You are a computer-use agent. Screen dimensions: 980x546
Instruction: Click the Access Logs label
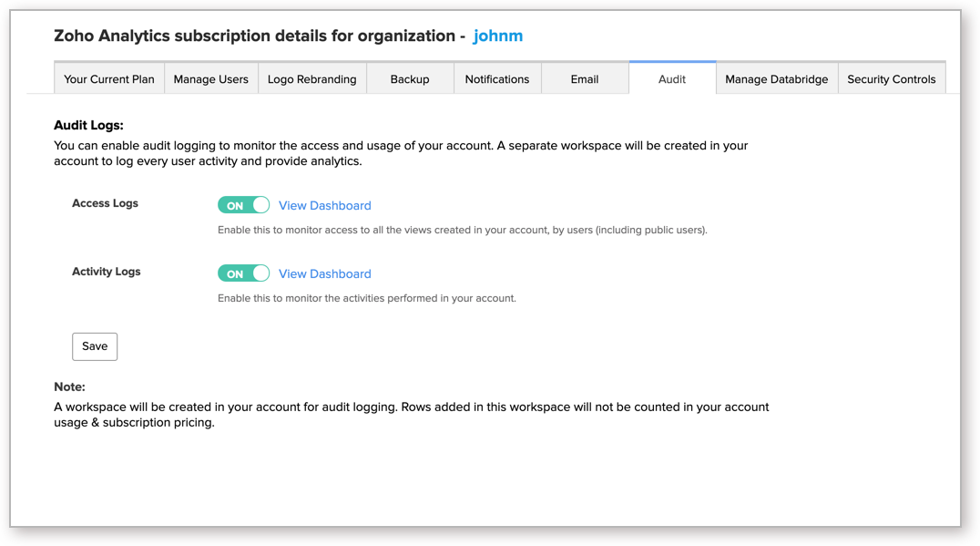coord(105,202)
